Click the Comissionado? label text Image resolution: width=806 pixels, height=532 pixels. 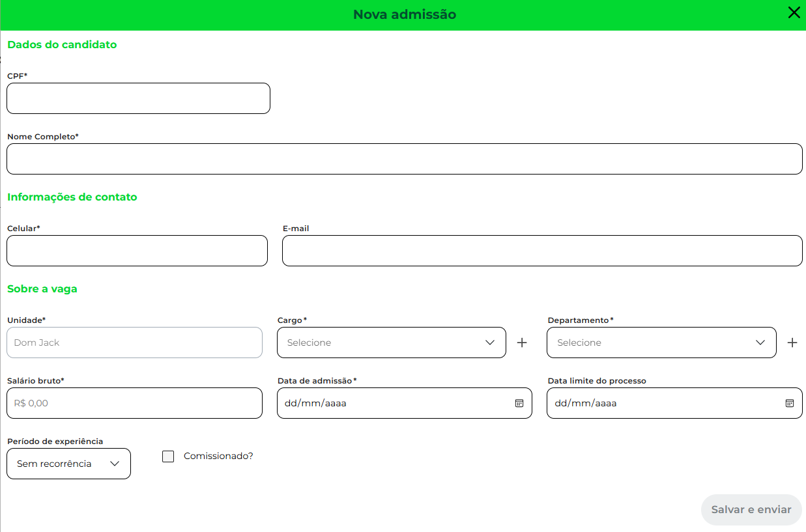pyautogui.click(x=218, y=456)
